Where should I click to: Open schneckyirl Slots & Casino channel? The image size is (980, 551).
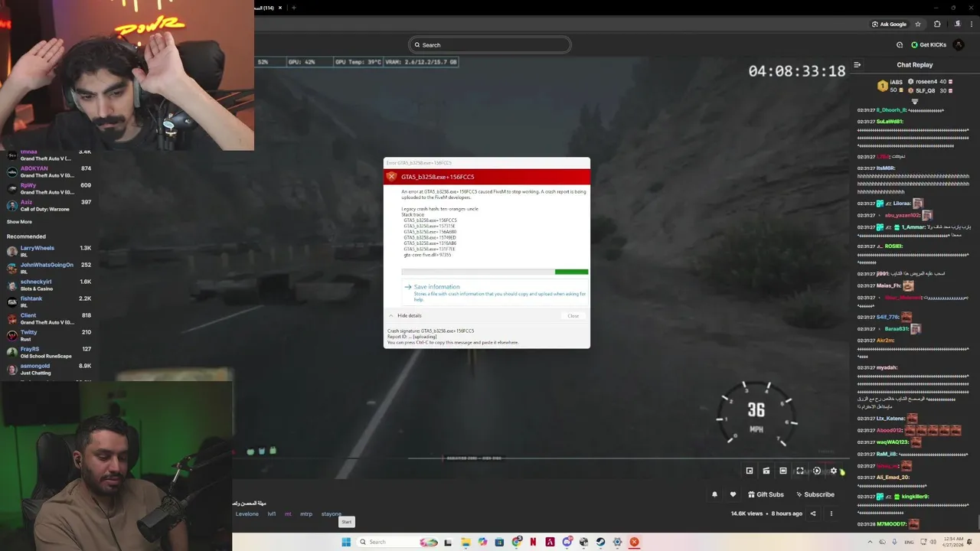point(49,285)
